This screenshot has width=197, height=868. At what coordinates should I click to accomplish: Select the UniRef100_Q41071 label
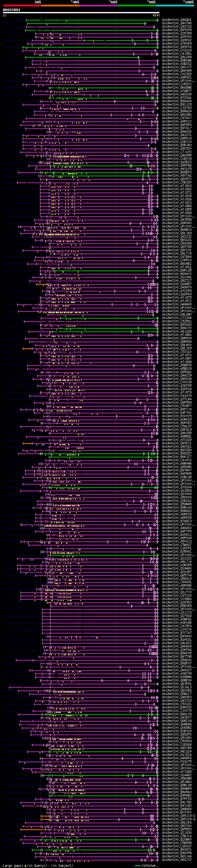pos(177,135)
